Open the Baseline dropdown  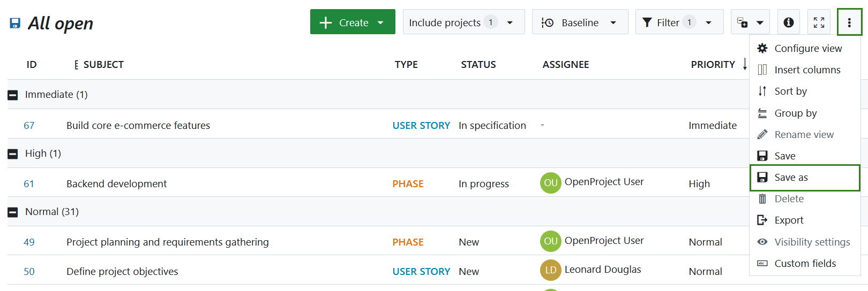(x=580, y=22)
